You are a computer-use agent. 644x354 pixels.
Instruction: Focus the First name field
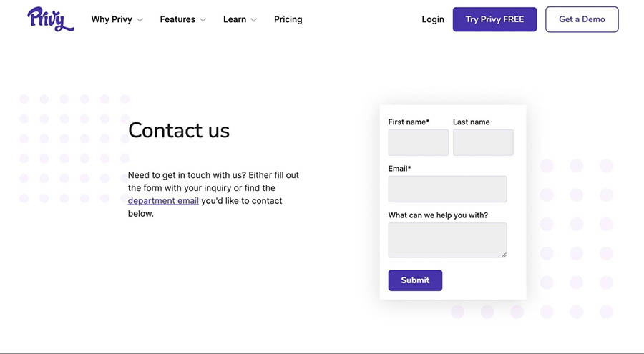419,142
